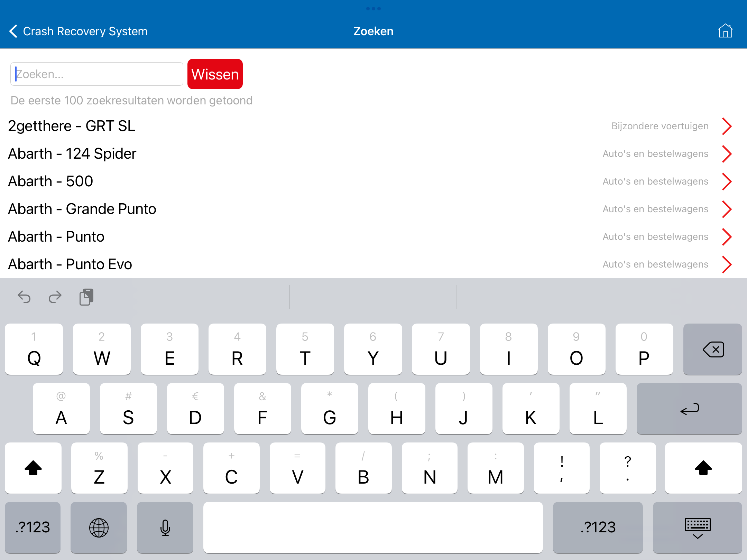Hide keyboard with the dismiss key

click(697, 528)
